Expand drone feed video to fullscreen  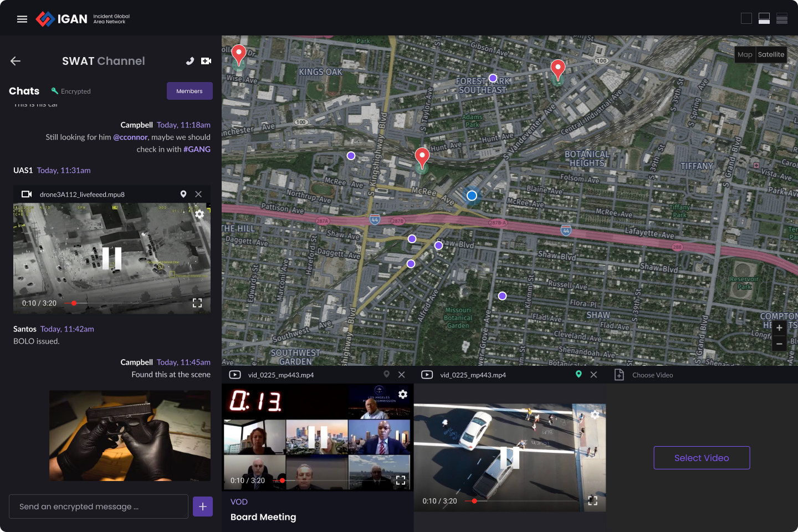[x=197, y=303]
